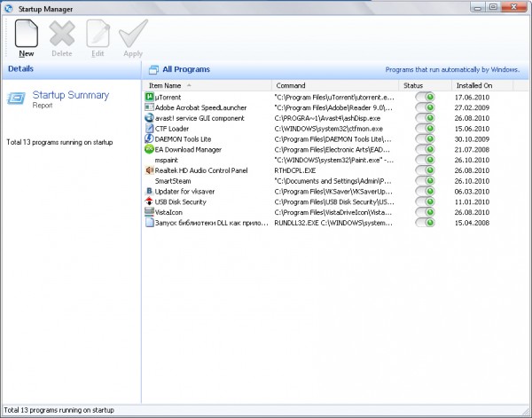Open the Startup Summary report link
This screenshot has height=418, width=532.
pyautogui.click(x=71, y=95)
